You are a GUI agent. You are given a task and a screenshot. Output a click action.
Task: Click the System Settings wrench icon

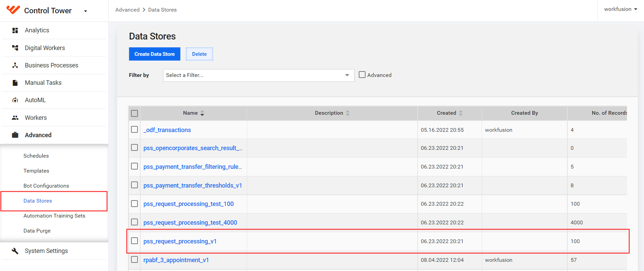click(15, 251)
